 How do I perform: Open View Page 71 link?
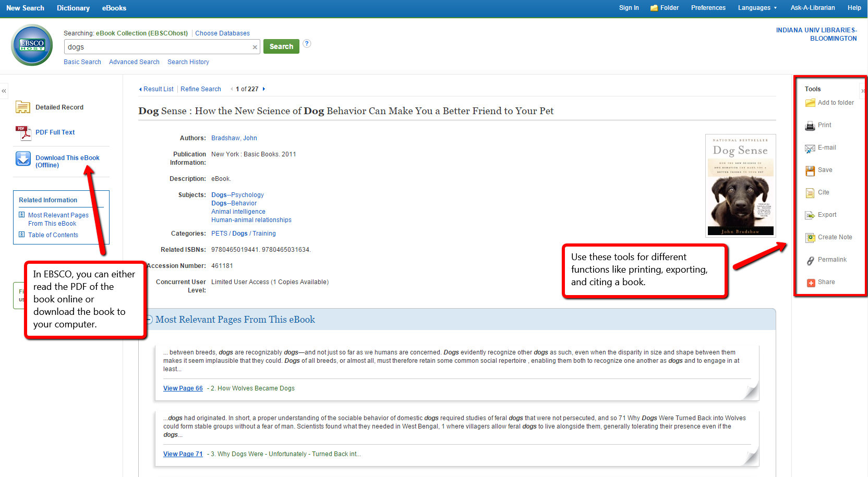[183, 454]
